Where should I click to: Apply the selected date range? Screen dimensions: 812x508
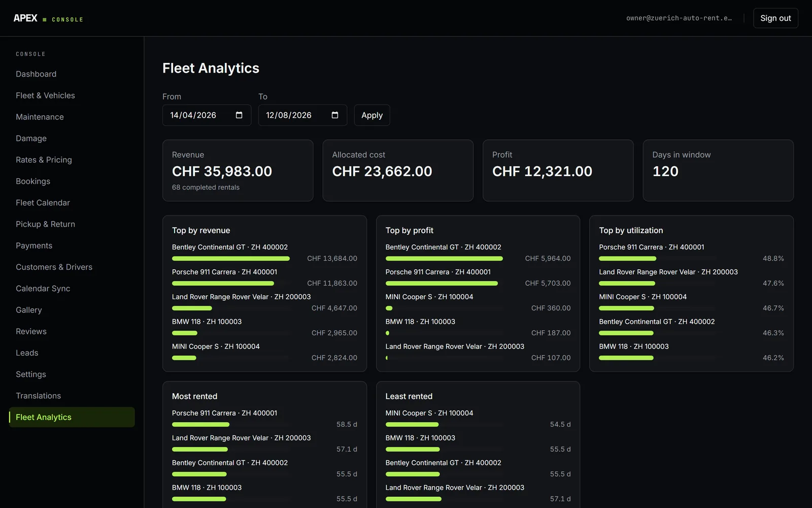[x=372, y=115]
